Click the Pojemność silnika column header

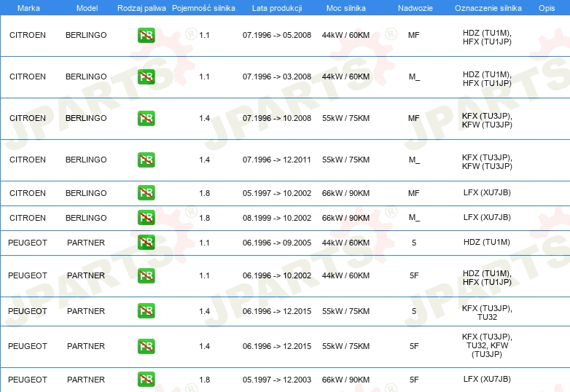click(204, 7)
